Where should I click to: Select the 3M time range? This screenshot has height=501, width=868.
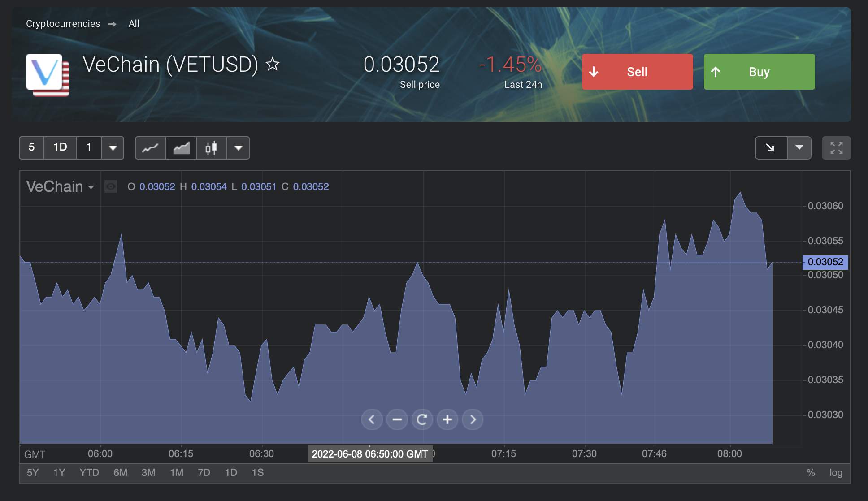pos(148,473)
